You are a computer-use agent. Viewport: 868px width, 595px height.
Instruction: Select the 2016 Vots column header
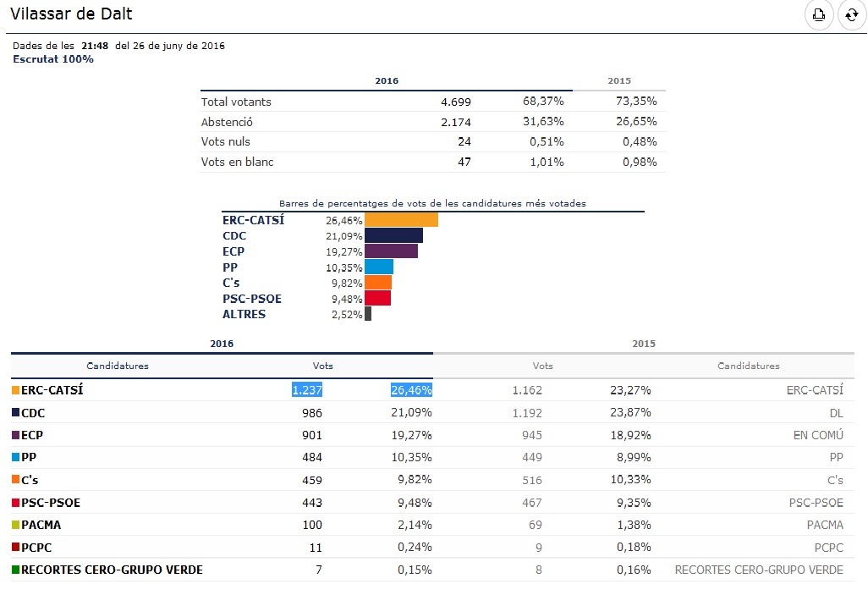pyautogui.click(x=322, y=366)
